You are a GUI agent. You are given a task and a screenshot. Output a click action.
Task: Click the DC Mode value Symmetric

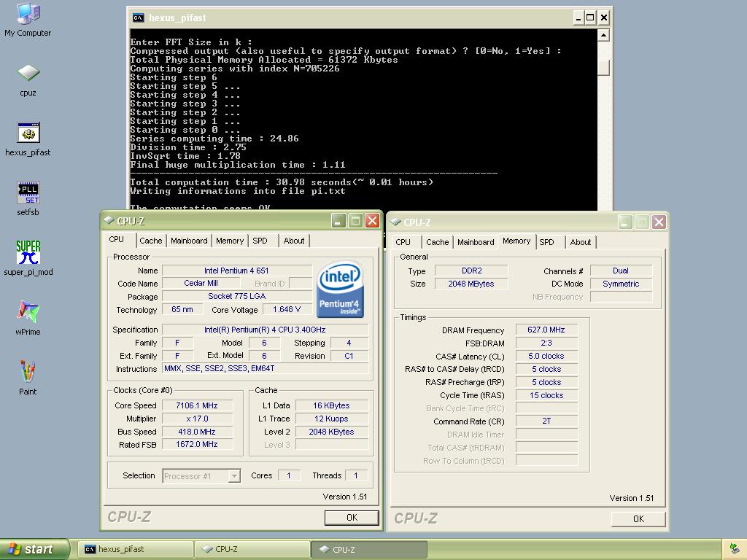point(621,284)
